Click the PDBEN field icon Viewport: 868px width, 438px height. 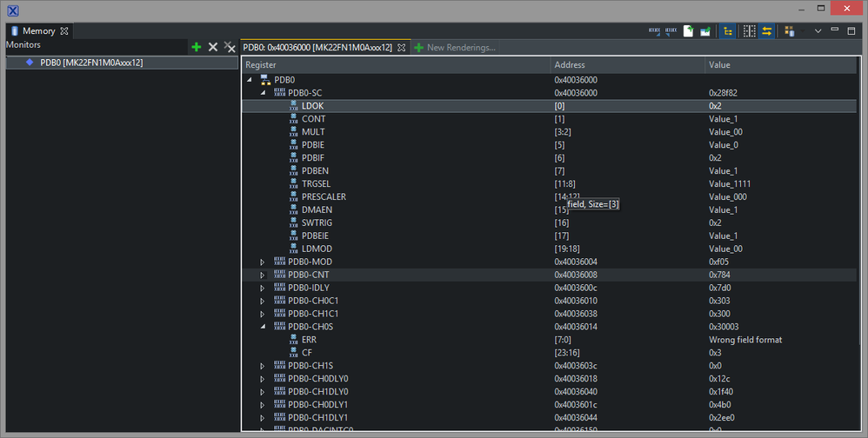[x=293, y=170]
